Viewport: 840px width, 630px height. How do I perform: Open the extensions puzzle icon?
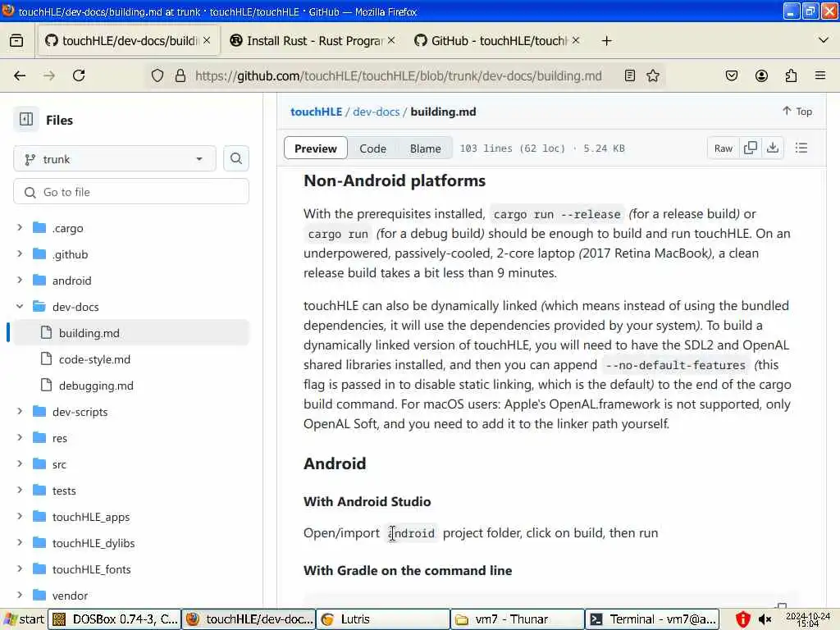point(791,75)
